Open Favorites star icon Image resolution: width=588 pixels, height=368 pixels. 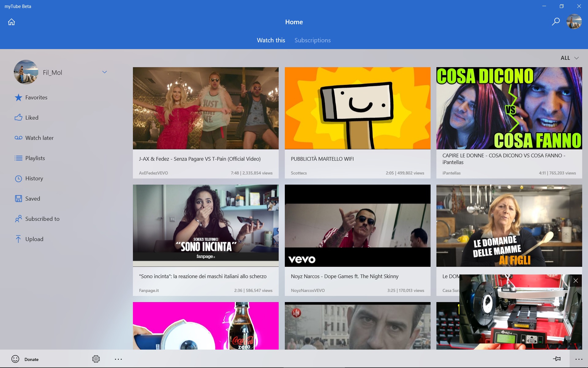(x=18, y=98)
